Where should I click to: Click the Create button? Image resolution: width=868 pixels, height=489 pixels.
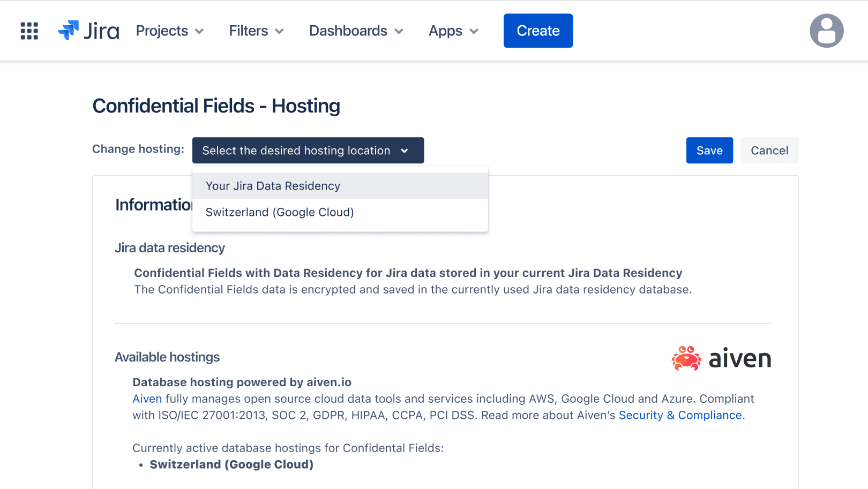pyautogui.click(x=538, y=31)
